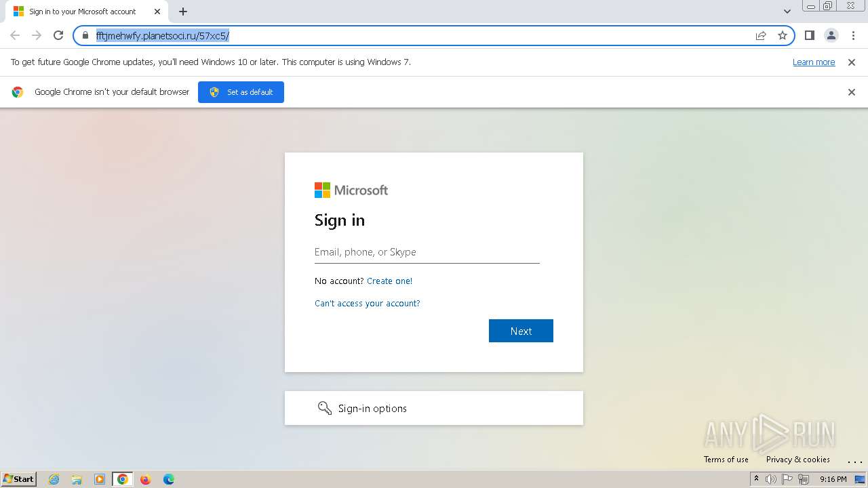This screenshot has height=488, width=868.
Task: Bookmark this page with the star
Action: pyautogui.click(x=783, y=35)
